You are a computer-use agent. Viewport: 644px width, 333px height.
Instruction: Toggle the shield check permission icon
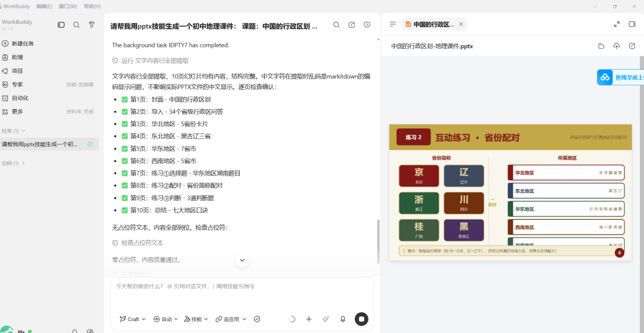pyautogui.click(x=257, y=319)
